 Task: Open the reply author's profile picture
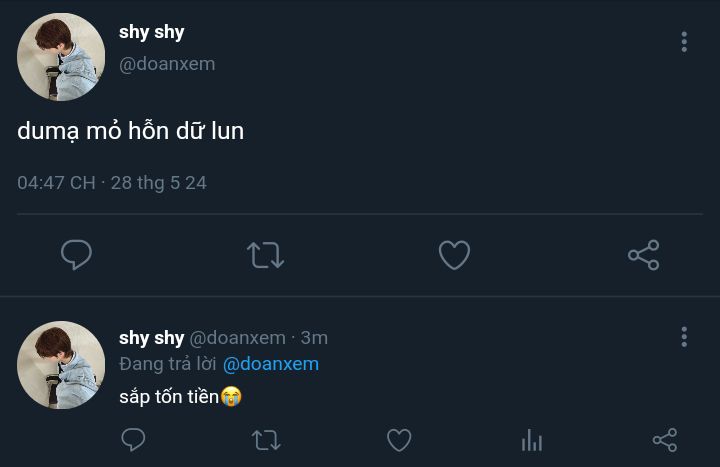pyautogui.click(x=61, y=365)
